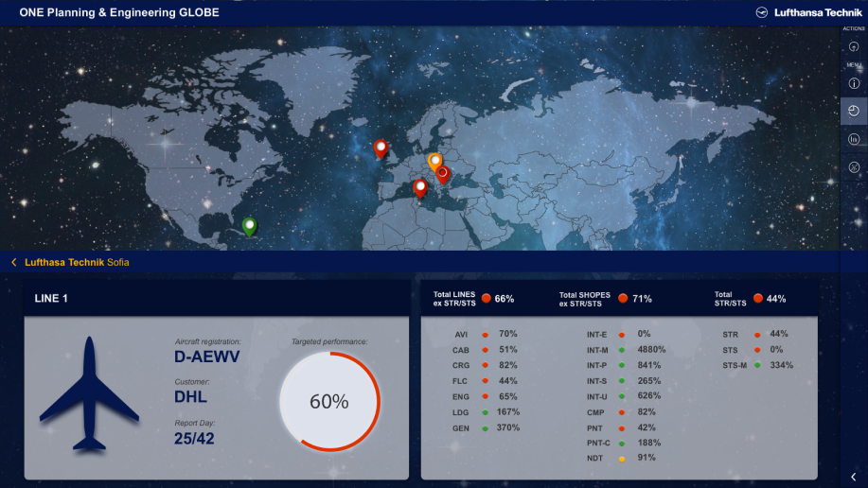Select the orange map pin in central Europe
Screen dimensions: 868x488
pos(435,162)
